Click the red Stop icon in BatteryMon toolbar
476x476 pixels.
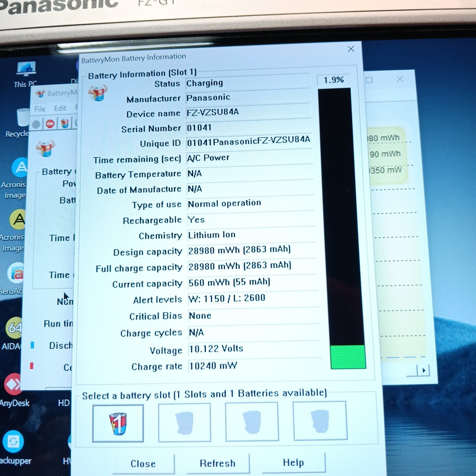(x=50, y=124)
